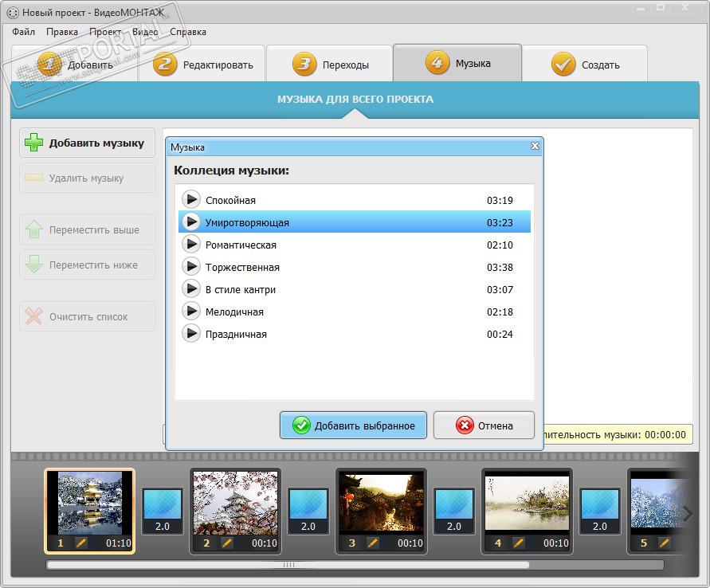Click the timeline horizontal scrollbar thumb

288,564
